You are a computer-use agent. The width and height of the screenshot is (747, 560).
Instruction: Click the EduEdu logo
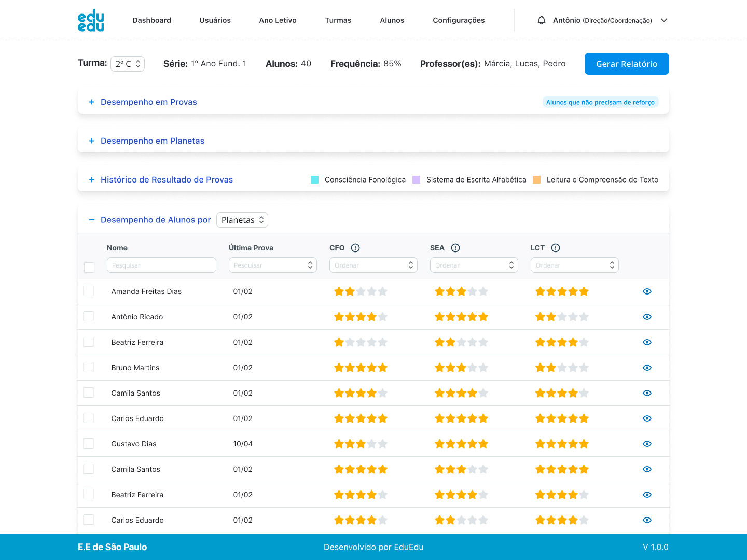91,20
